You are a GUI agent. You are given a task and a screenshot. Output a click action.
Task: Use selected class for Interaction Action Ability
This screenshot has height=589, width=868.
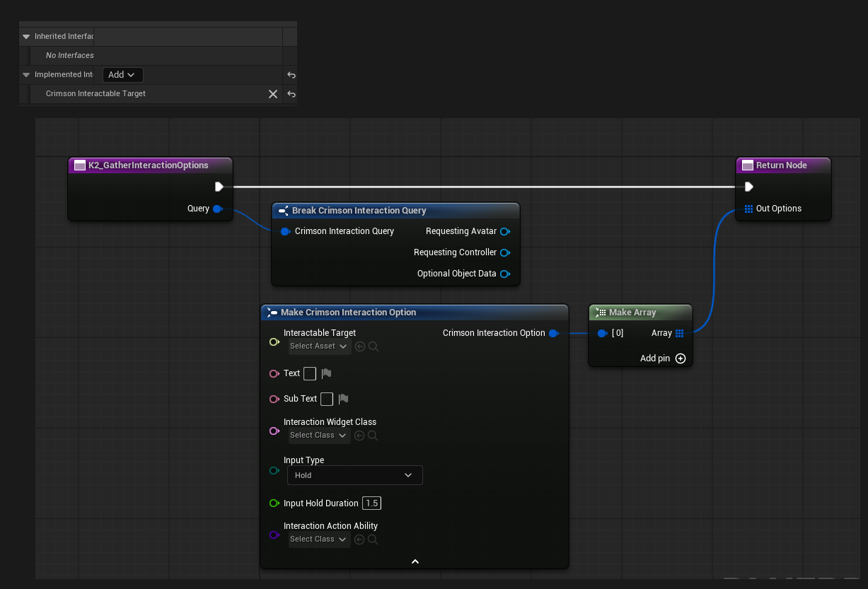point(360,540)
